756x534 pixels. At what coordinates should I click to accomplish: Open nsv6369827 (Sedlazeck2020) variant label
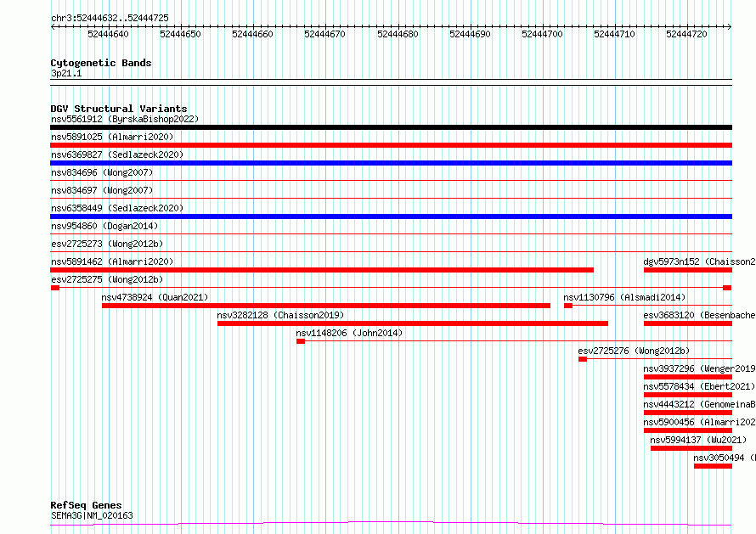click(x=117, y=155)
